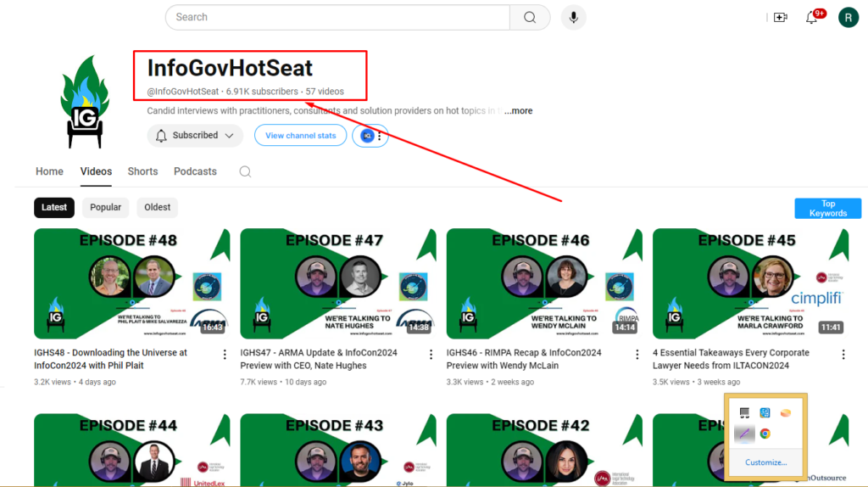Click Customize... in tray popup

click(765, 462)
